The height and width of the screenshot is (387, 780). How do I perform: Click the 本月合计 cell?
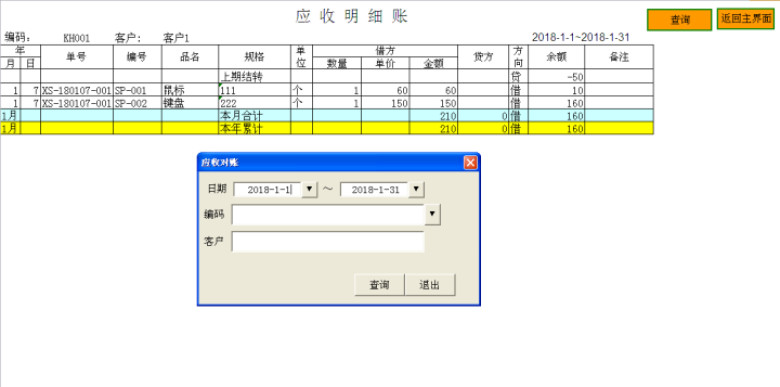(x=255, y=116)
